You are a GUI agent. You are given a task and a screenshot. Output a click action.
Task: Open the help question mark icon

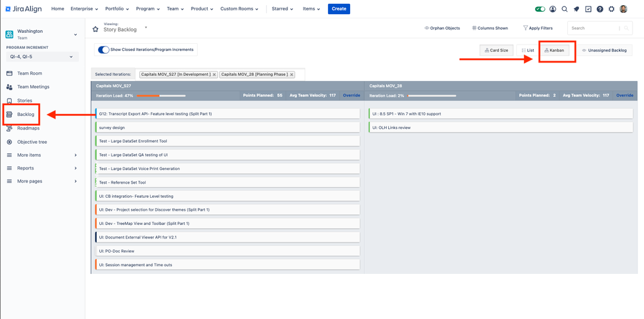pyautogui.click(x=600, y=9)
